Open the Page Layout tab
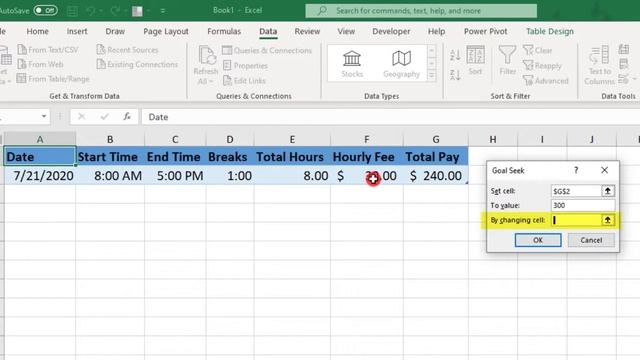This screenshot has width=640, height=360. click(166, 31)
